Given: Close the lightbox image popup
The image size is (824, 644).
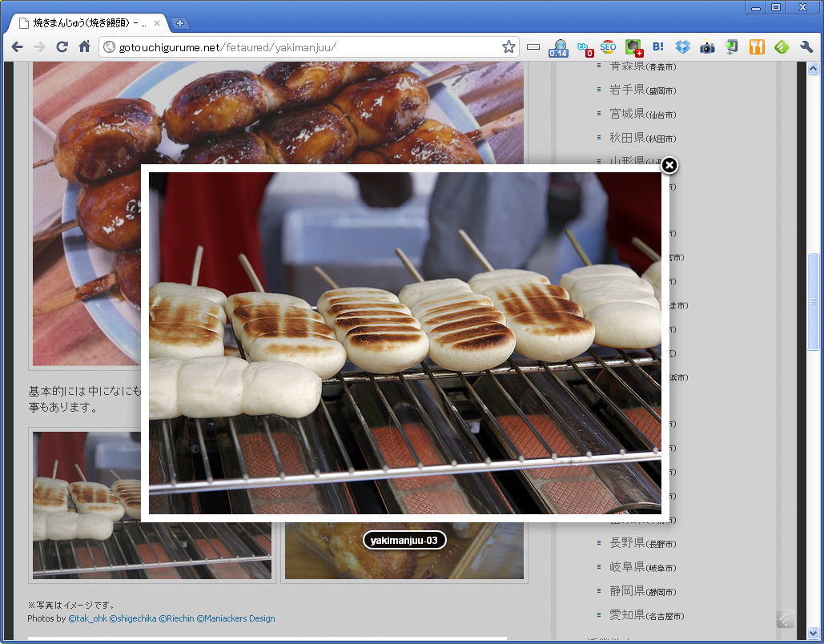Looking at the screenshot, I should pos(669,166).
